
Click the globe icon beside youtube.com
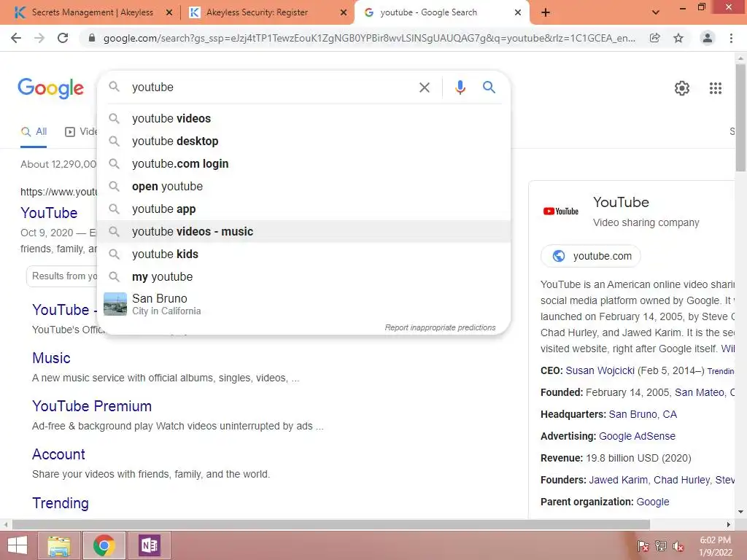pyautogui.click(x=558, y=256)
